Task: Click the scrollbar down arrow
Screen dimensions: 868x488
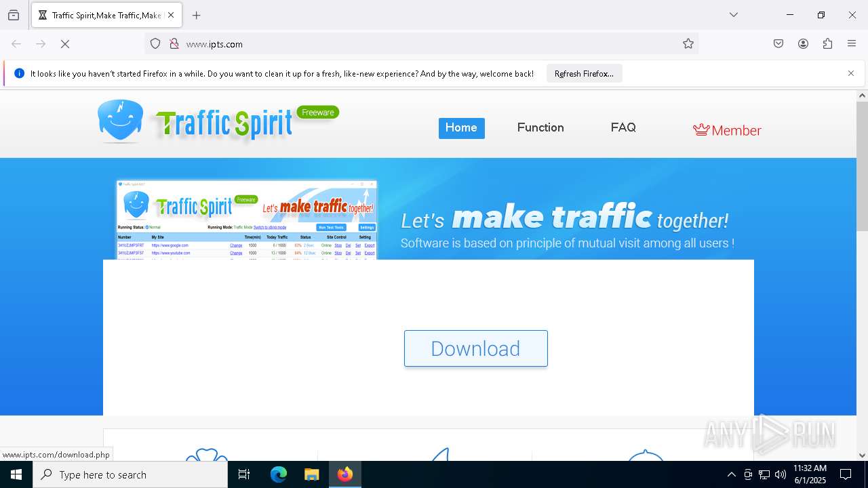Action: (862, 455)
